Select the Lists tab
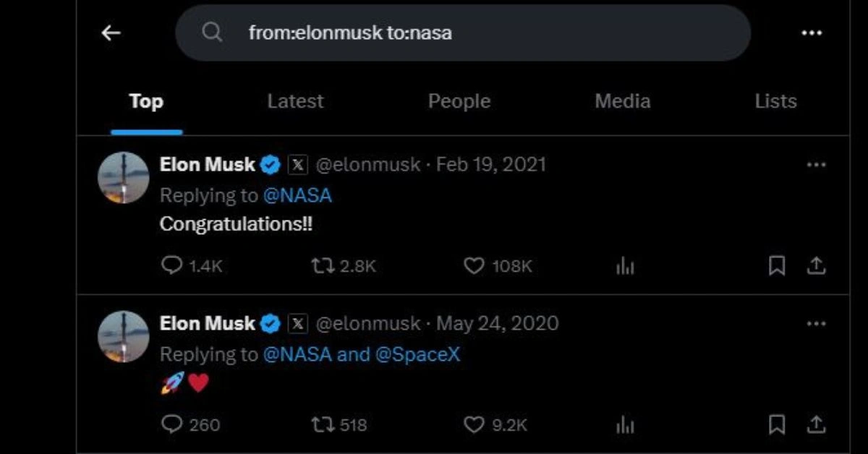Viewport: 868px width, 454px height. pos(775,101)
